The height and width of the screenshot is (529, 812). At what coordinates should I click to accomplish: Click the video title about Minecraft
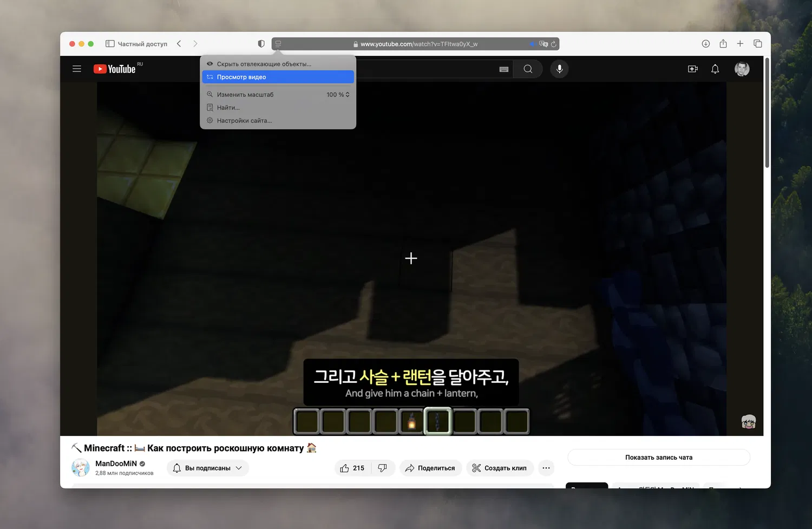[194, 448]
